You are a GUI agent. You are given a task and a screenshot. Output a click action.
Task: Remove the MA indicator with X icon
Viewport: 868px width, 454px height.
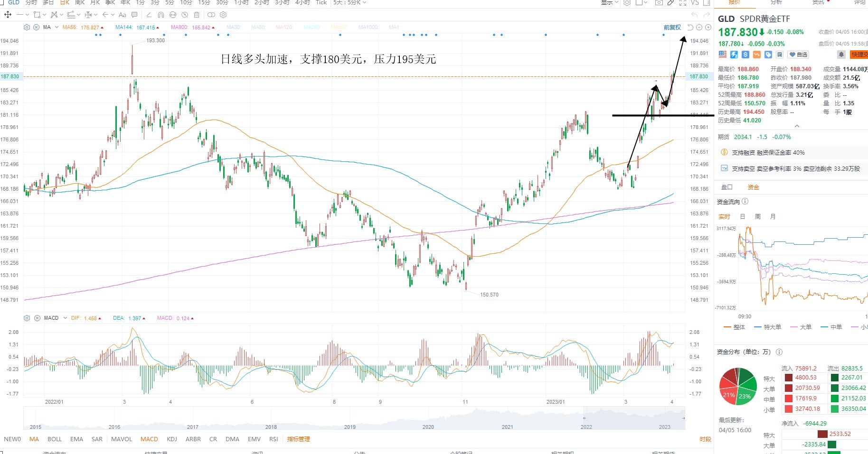pos(36,27)
